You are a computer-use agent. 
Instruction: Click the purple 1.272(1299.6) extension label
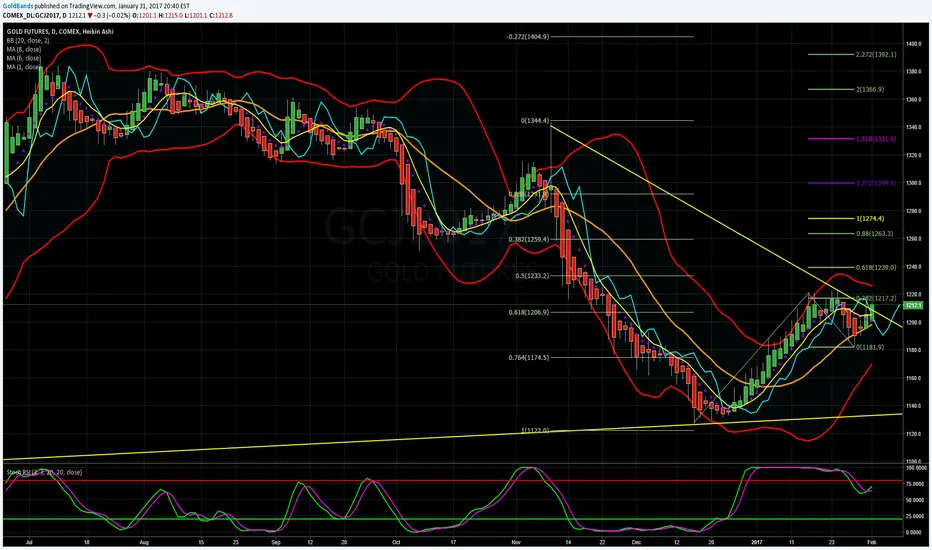[876, 183]
